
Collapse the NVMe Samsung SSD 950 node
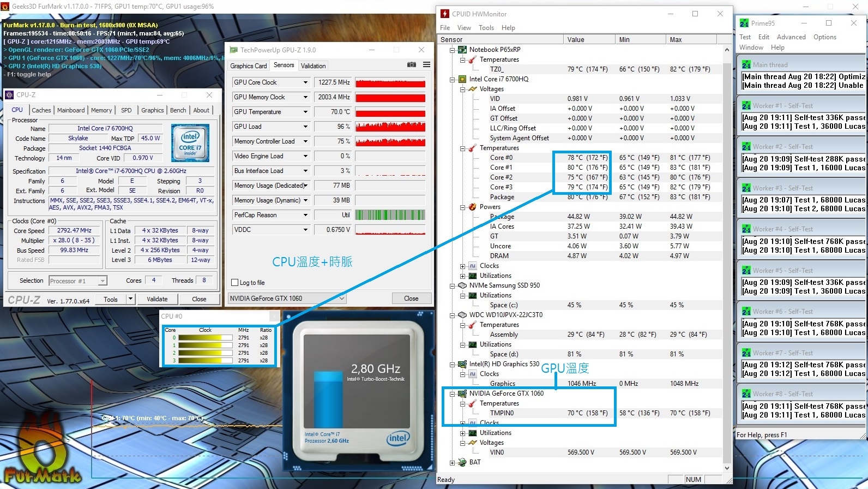click(x=453, y=285)
